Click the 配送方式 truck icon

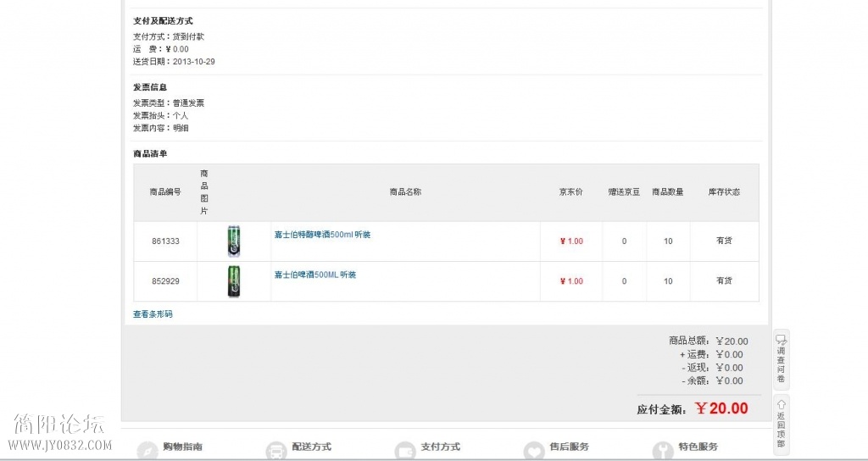click(x=276, y=451)
